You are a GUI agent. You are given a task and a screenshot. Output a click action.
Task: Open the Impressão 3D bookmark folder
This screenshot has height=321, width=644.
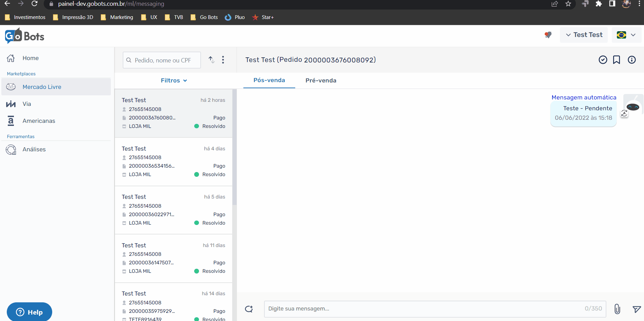(73, 17)
